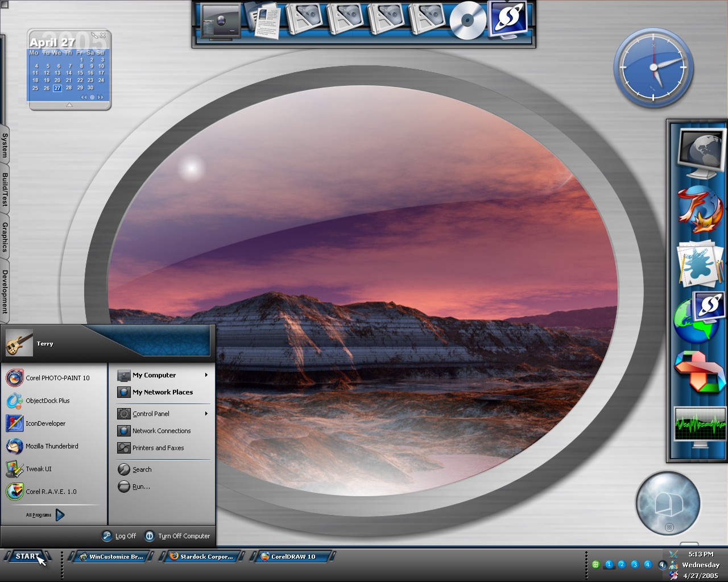
Task: Click the MSN Messenger tray icon
Action: click(674, 565)
